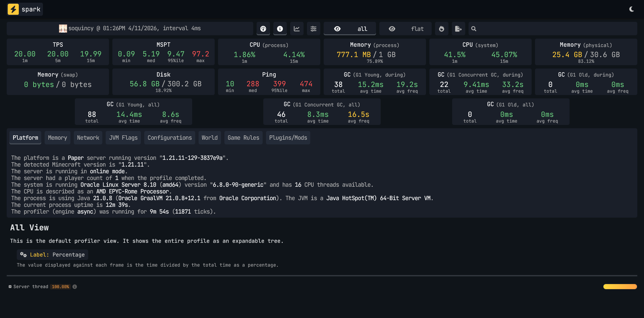The width and height of the screenshot is (644, 318).
Task: Show the flame graph via the flame icon
Action: [441, 29]
